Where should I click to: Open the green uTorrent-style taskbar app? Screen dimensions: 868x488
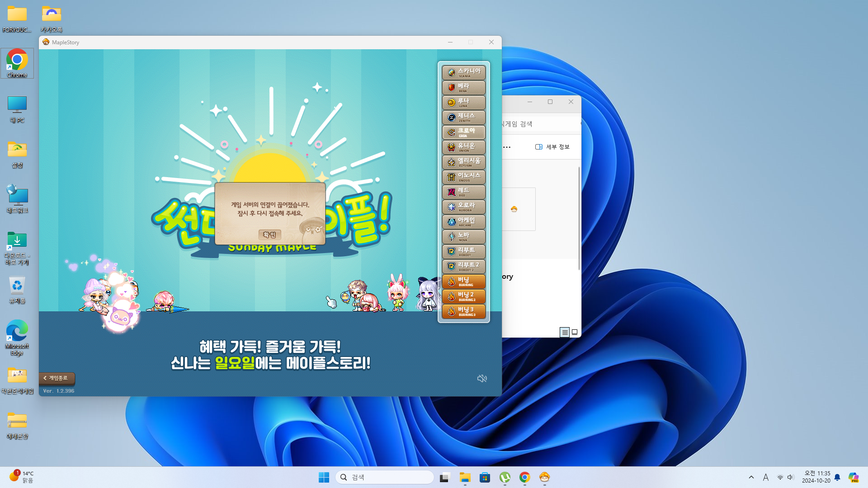point(505,477)
